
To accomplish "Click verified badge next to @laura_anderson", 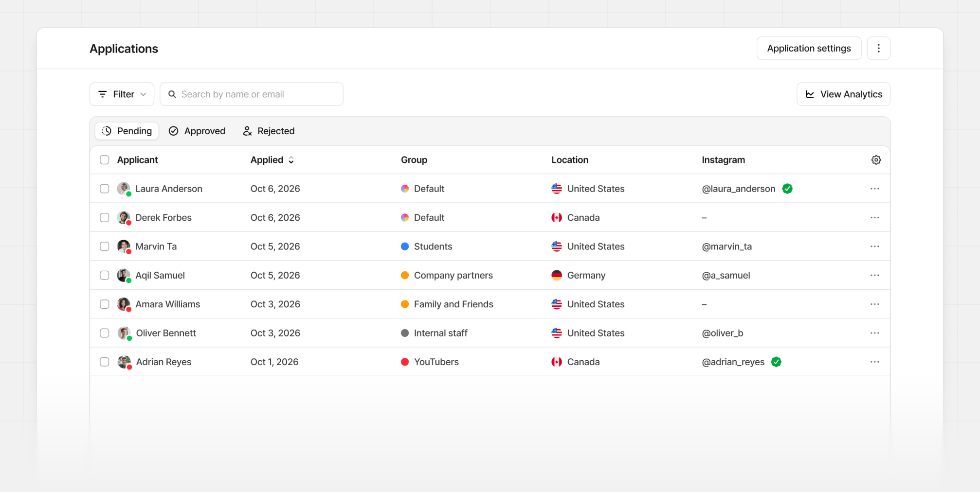I will pos(787,189).
